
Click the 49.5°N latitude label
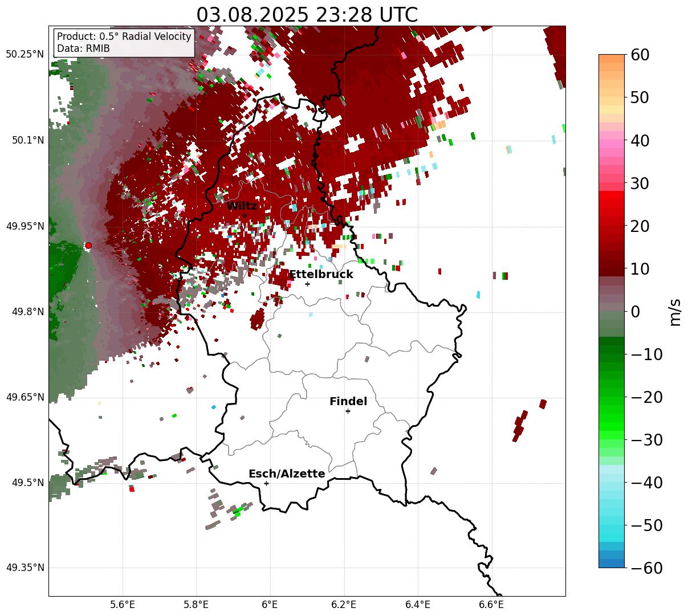click(x=27, y=483)
